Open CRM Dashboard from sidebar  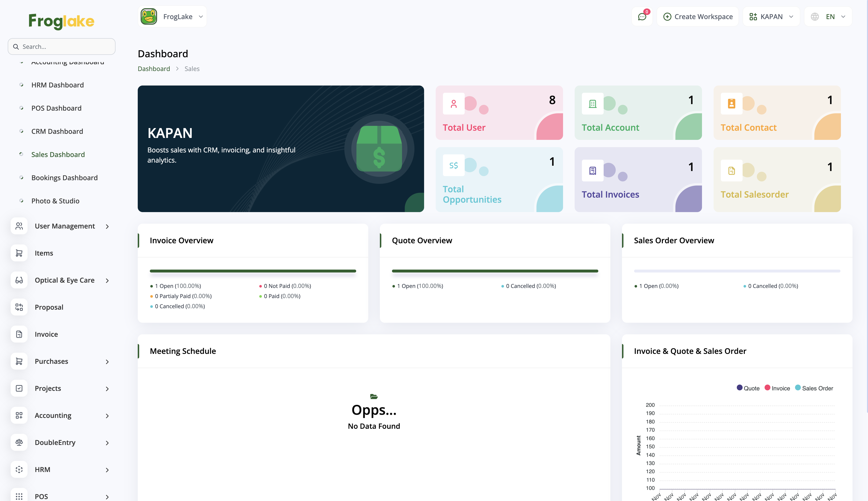pos(57,131)
